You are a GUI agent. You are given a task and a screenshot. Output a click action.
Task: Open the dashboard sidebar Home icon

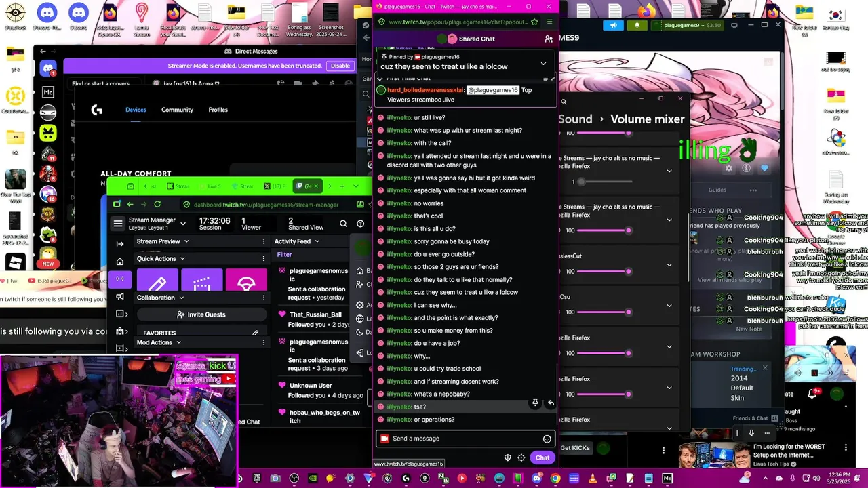120,262
